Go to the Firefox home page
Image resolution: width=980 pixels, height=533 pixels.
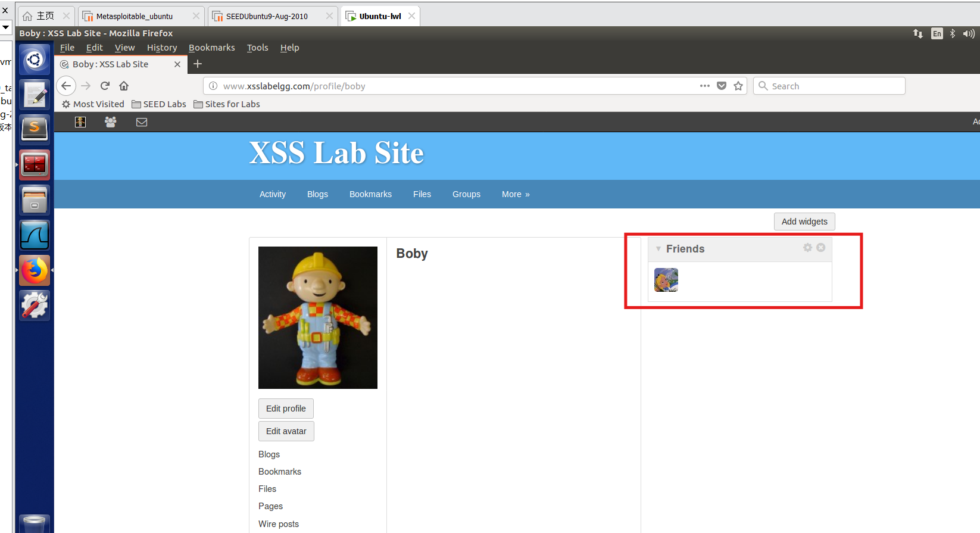[124, 86]
